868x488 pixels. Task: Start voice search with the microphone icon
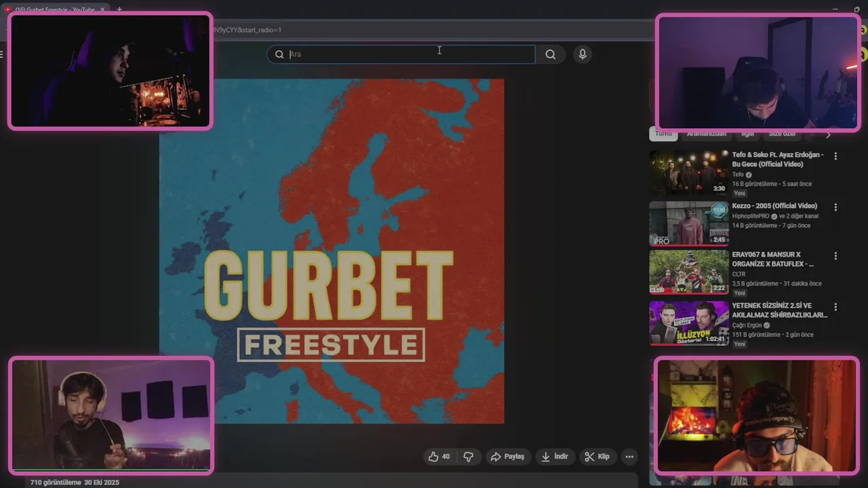(582, 54)
